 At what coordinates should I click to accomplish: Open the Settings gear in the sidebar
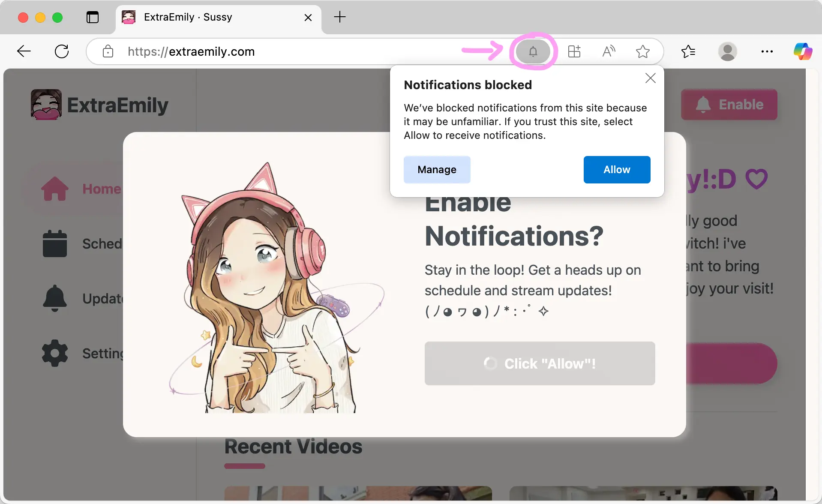coord(54,353)
